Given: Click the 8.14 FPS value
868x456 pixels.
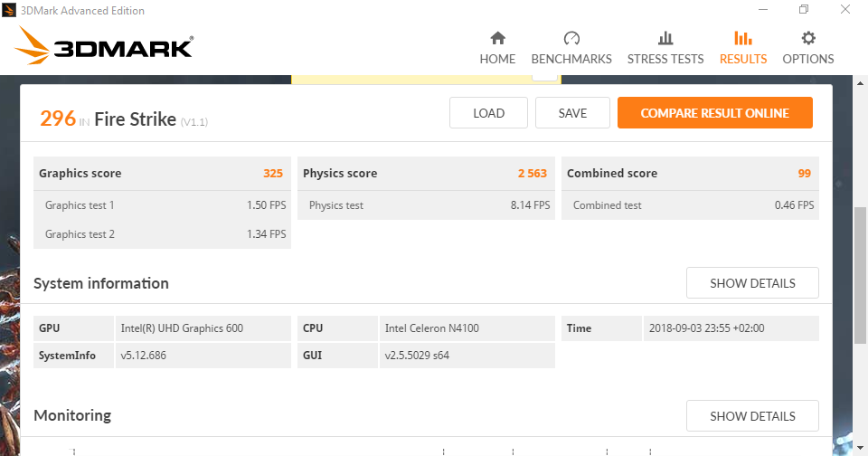Looking at the screenshot, I should pyautogui.click(x=531, y=205).
